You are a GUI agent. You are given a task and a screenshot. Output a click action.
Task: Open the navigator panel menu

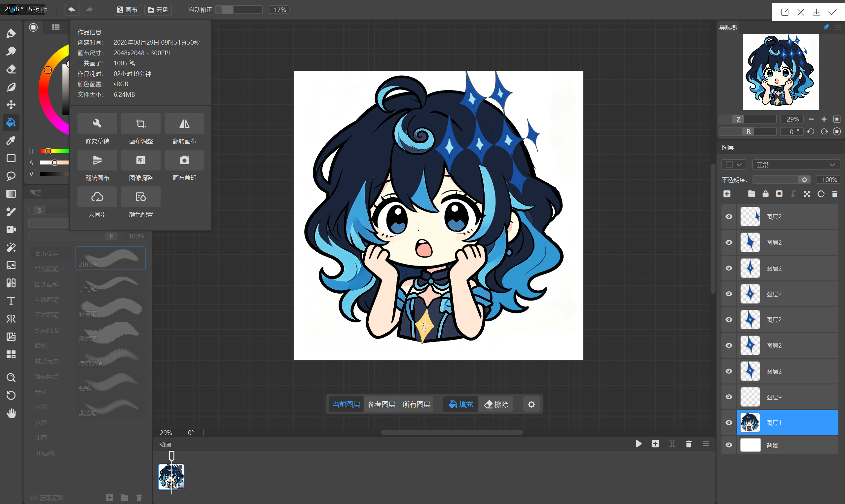tap(838, 27)
